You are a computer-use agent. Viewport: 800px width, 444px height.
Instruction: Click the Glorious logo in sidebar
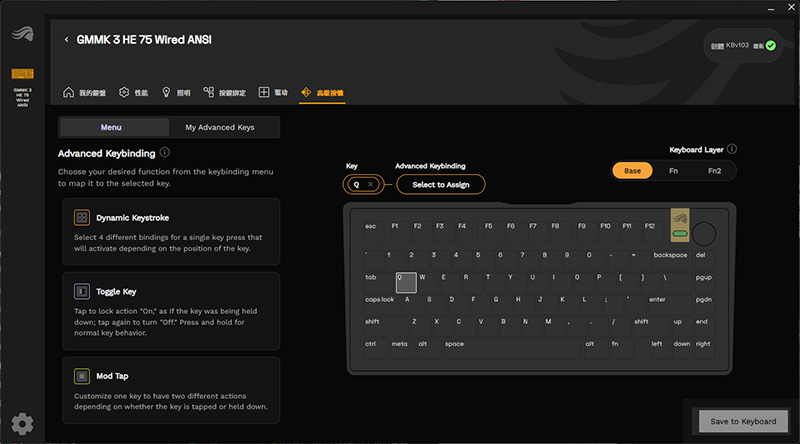pyautogui.click(x=22, y=34)
